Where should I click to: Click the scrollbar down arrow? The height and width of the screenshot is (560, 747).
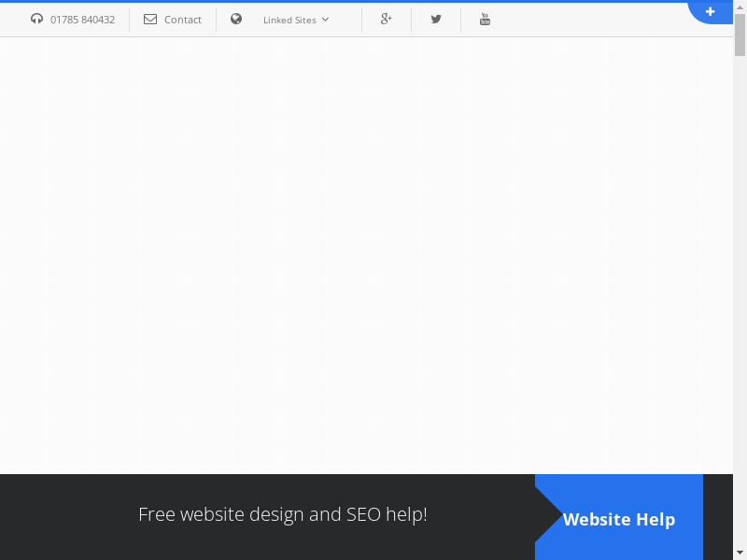click(740, 552)
